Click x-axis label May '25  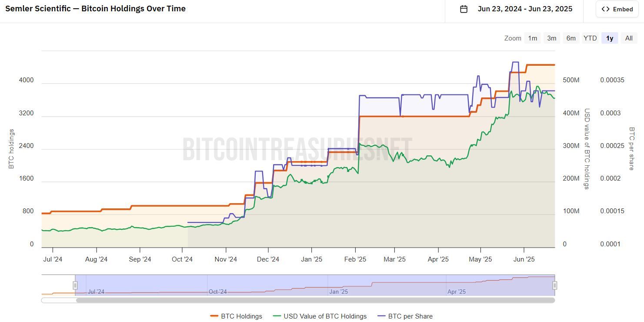[x=480, y=259]
